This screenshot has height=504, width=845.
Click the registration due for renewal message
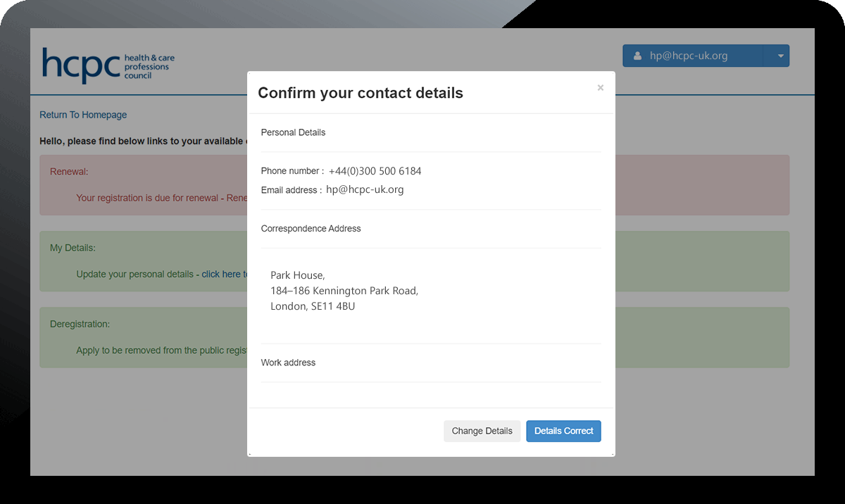161,198
